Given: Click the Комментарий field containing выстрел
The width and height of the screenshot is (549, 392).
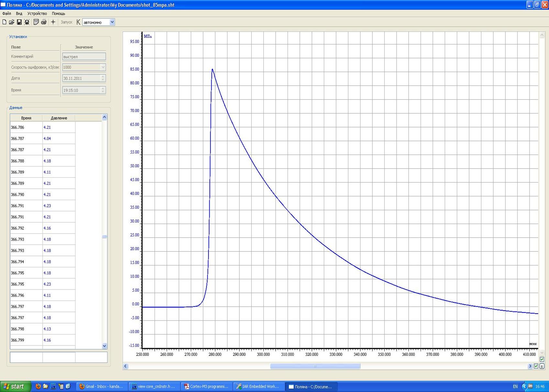Looking at the screenshot, I should point(84,57).
